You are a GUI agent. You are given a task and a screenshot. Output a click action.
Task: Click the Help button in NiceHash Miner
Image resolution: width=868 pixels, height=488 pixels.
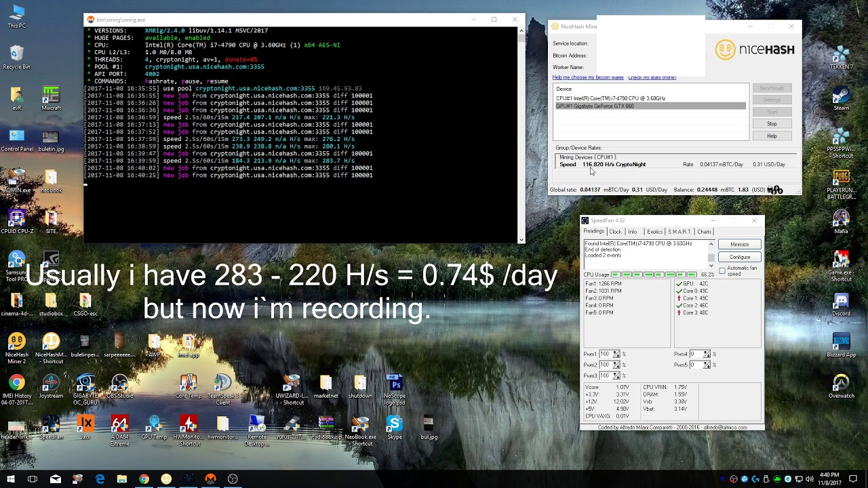[x=772, y=136]
